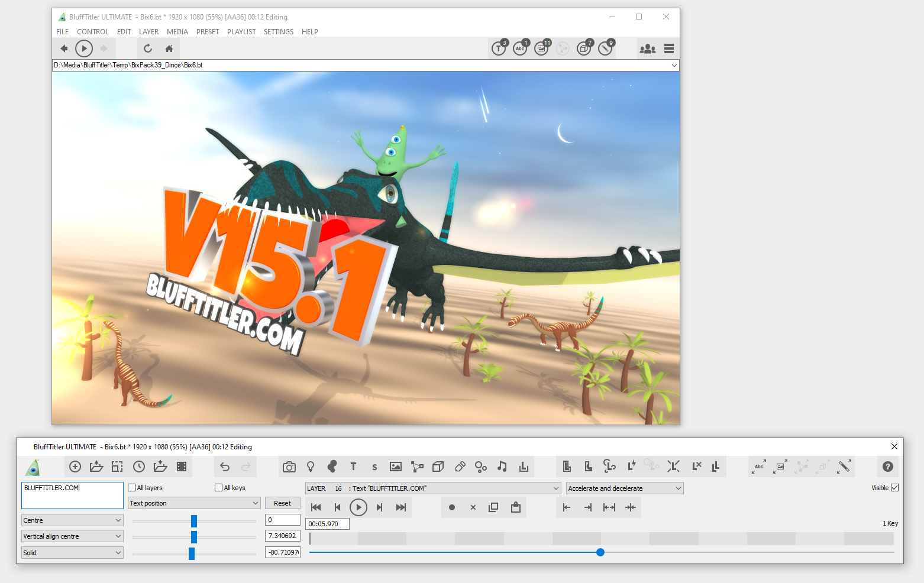924x583 pixels.
Task: Click the particle circles layer icon
Action: [x=481, y=467]
